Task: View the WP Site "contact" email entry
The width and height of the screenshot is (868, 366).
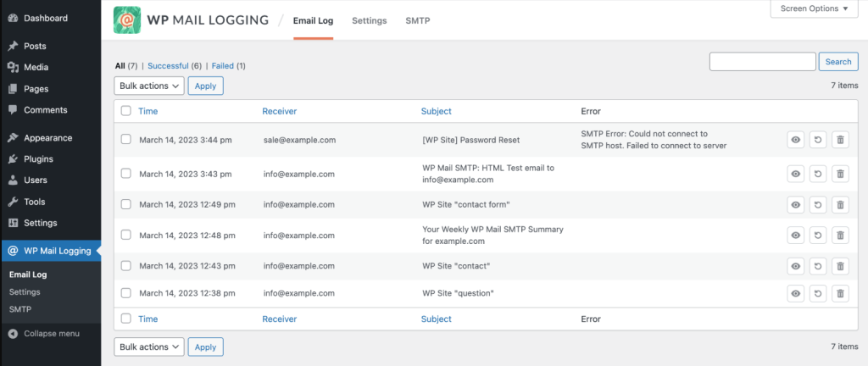Action: [x=795, y=266]
